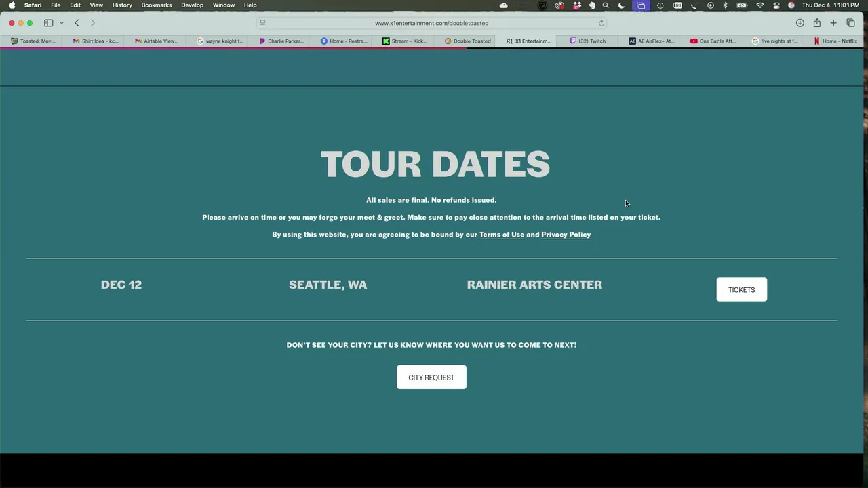This screenshot has width=868, height=488.
Task: Open the Develop menu
Action: pyautogui.click(x=192, y=5)
